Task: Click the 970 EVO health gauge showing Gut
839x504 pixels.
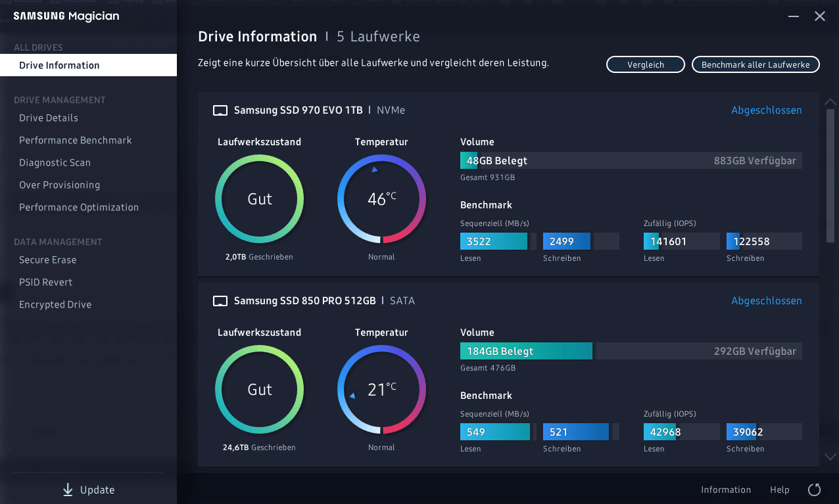Action: point(260,199)
